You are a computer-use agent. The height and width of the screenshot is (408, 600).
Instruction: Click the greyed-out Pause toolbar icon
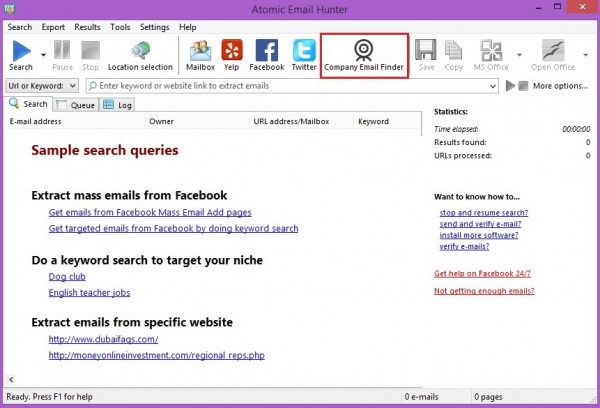(x=62, y=51)
